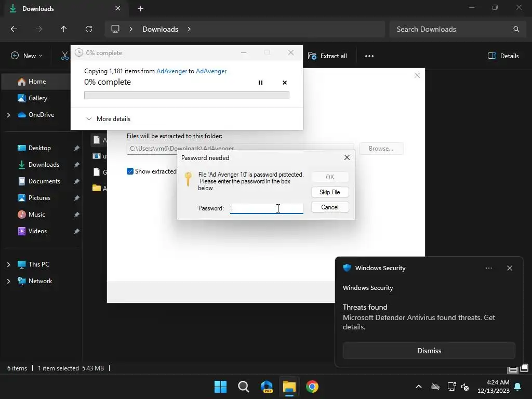Open the AdAvenger source link

point(171,71)
